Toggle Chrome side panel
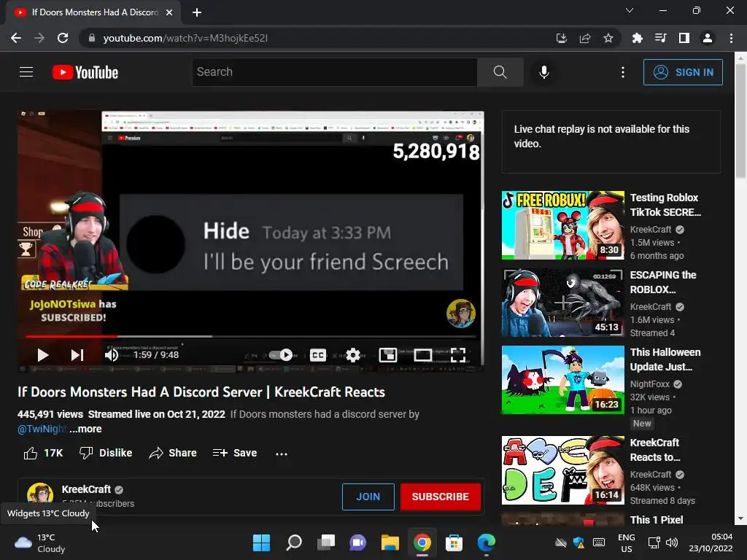Screen dimensions: 747x560 684,38
